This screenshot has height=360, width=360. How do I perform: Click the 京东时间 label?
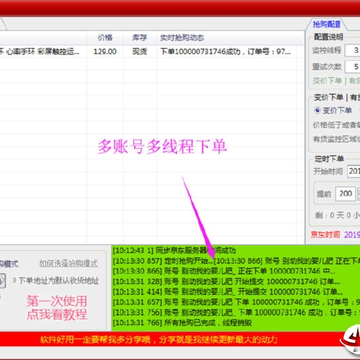[325, 235]
